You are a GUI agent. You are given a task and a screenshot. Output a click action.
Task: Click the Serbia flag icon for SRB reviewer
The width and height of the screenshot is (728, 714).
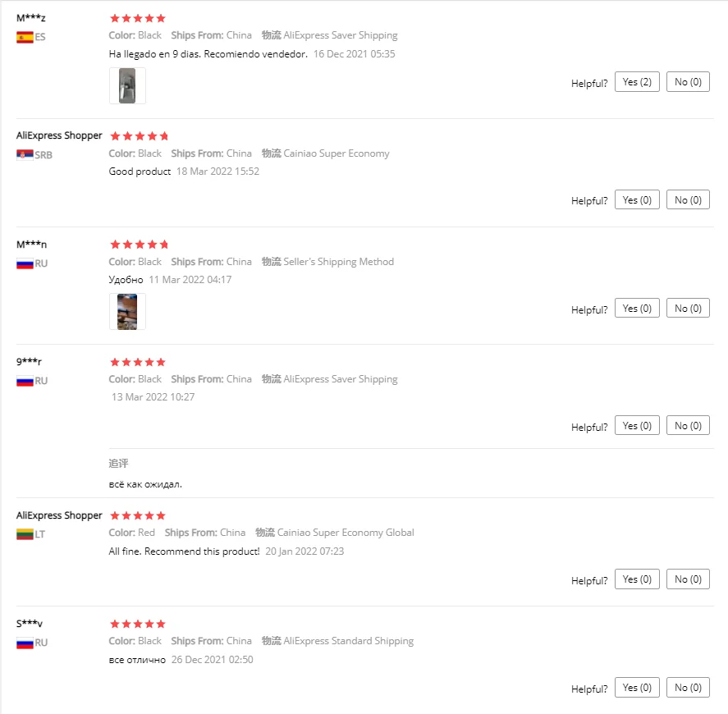click(x=25, y=154)
